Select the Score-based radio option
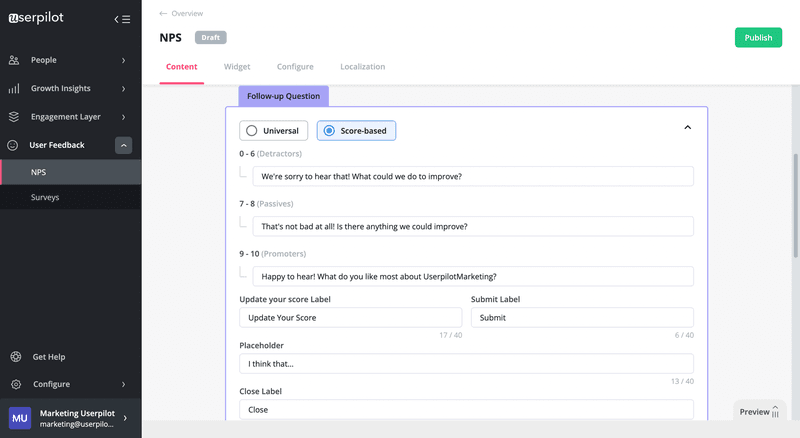The width and height of the screenshot is (800, 438). coord(356,131)
